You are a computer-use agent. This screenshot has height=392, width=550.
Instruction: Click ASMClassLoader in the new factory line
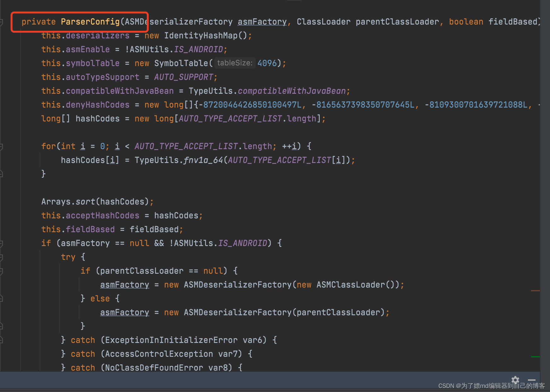tap(351, 285)
